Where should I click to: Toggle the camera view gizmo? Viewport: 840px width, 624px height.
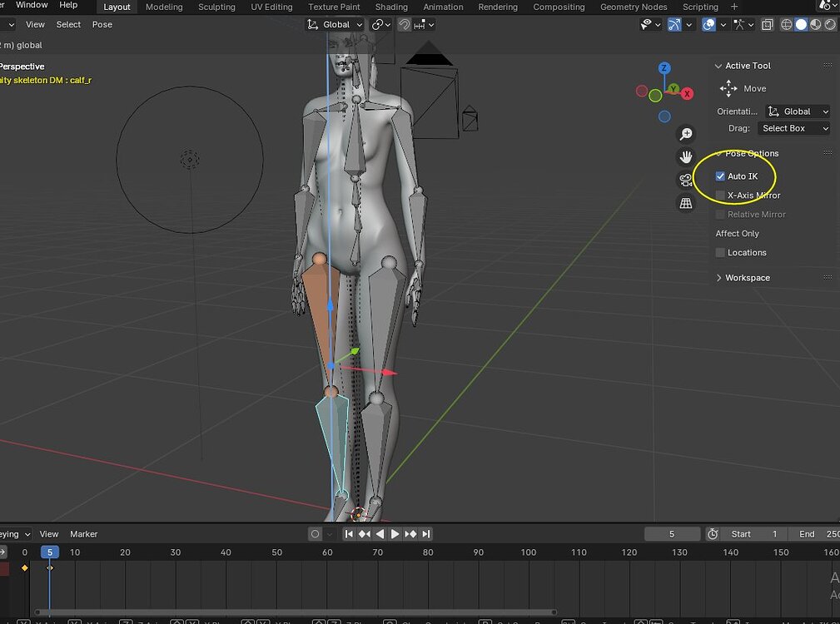pos(686,180)
